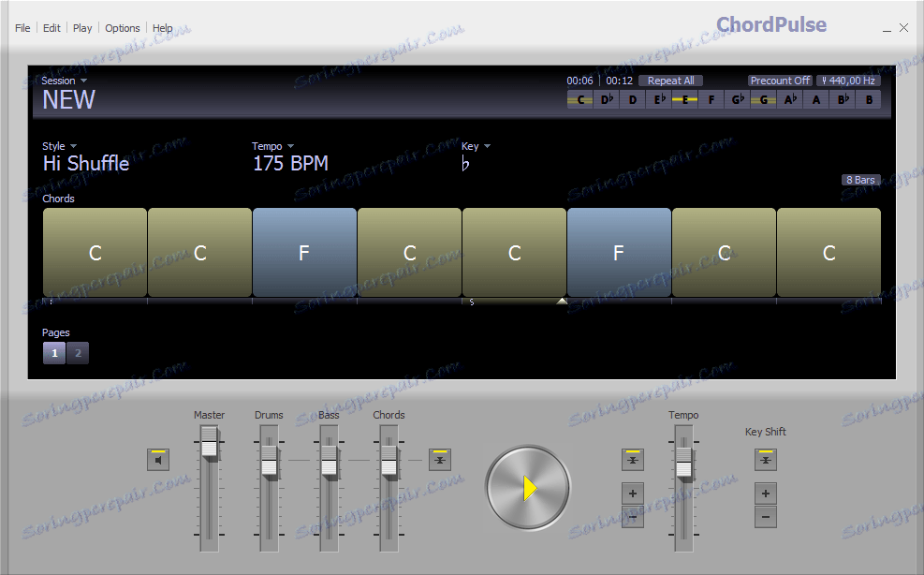
Task: Open the Key dropdown
Action: (476, 146)
